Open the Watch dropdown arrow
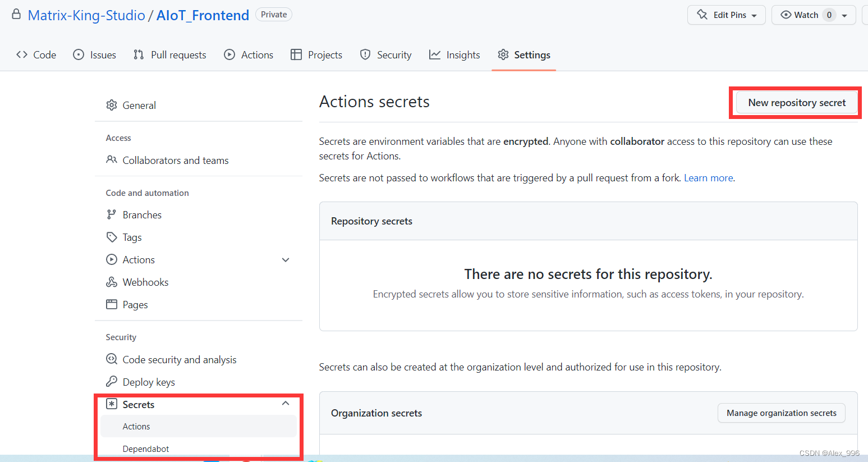The width and height of the screenshot is (868, 462). tap(844, 15)
